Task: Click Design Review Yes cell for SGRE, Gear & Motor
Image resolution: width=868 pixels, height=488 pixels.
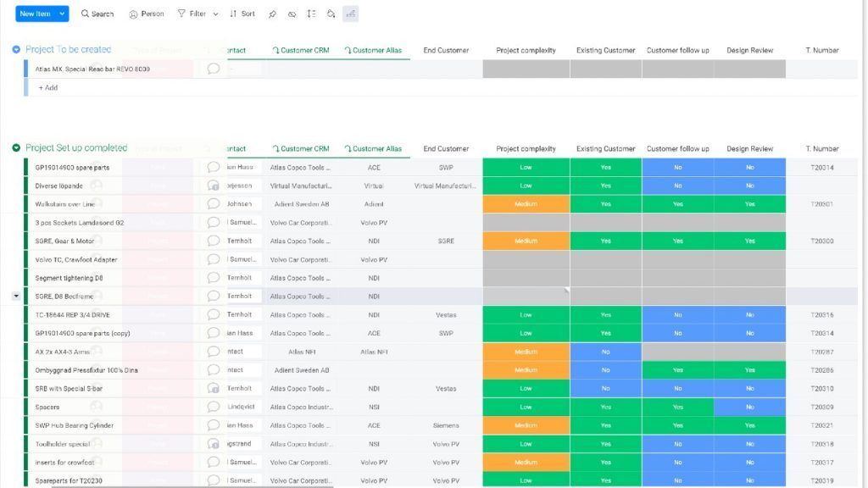Action: point(749,241)
